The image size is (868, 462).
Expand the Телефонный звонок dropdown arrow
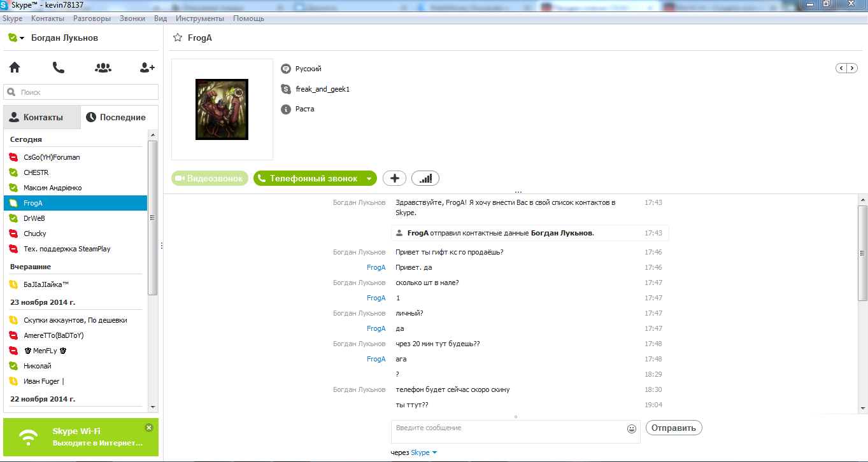pyautogui.click(x=369, y=179)
